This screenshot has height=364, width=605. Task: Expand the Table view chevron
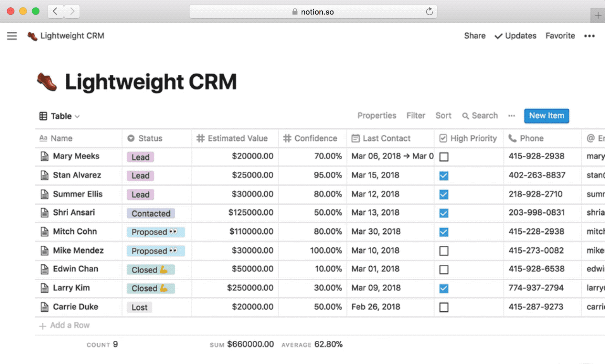(x=77, y=116)
